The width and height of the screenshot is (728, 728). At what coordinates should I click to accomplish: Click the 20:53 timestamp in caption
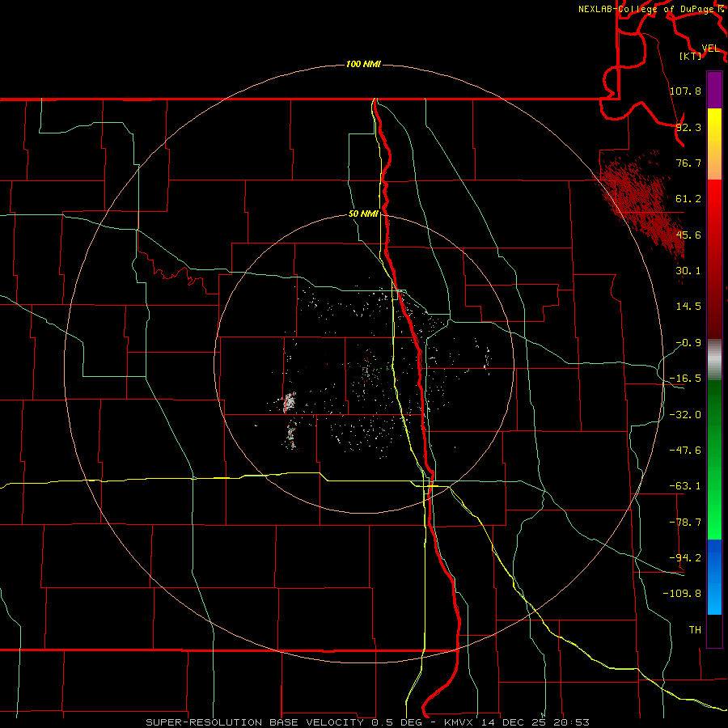click(571, 722)
